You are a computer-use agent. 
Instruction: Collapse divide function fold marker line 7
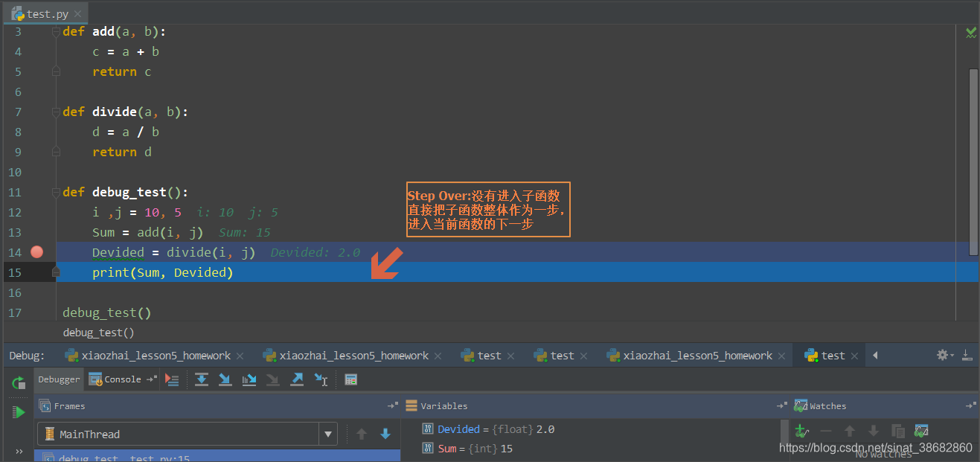56,112
